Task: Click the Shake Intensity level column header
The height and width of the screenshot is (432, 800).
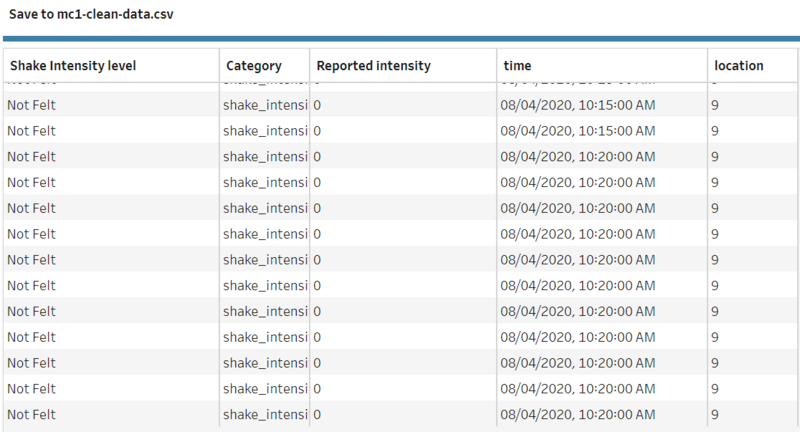Action: click(x=112, y=65)
